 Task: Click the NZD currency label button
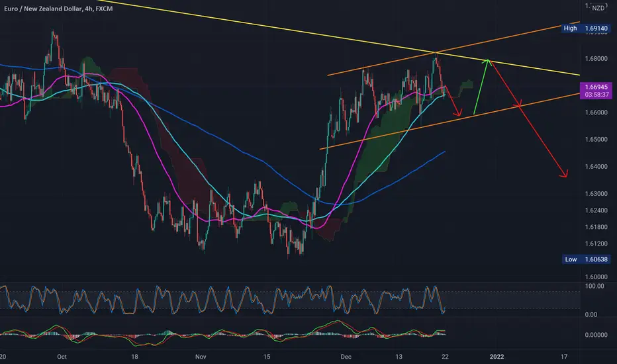click(598, 8)
